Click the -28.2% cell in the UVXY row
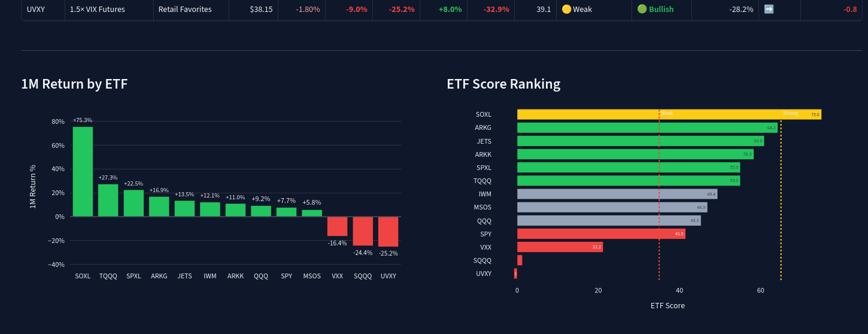 click(x=725, y=10)
